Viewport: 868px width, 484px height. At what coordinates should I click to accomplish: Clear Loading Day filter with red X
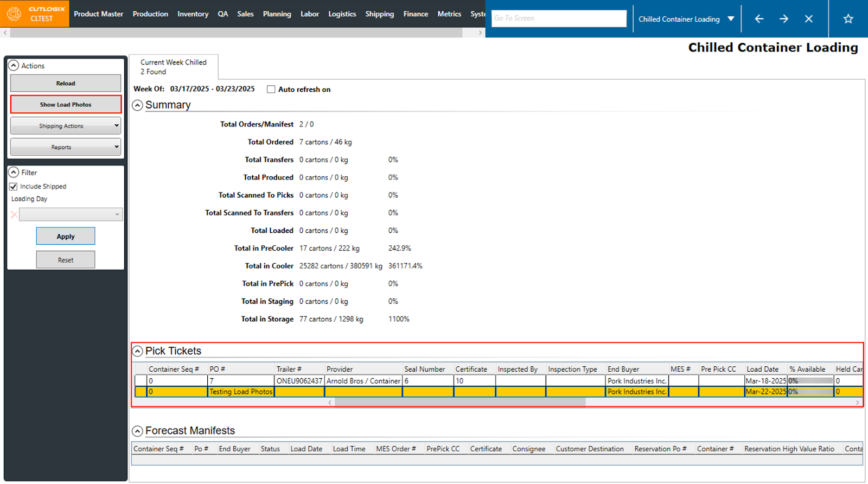click(x=14, y=215)
